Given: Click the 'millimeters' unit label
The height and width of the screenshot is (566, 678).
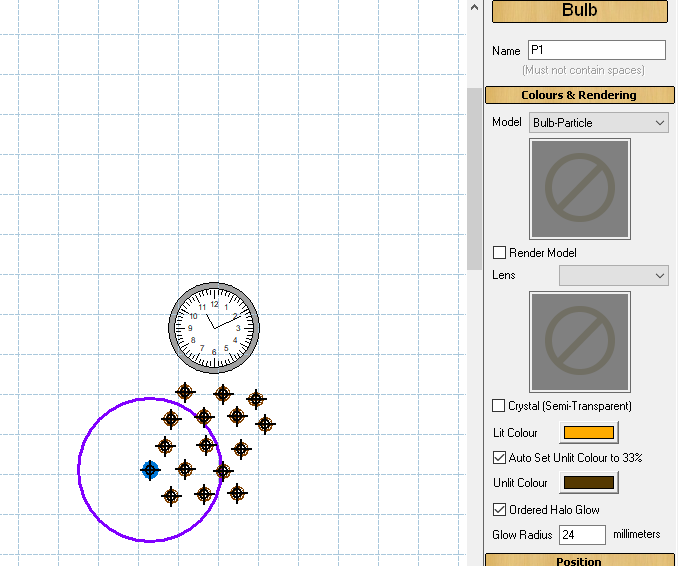Looking at the screenshot, I should coord(636,534).
